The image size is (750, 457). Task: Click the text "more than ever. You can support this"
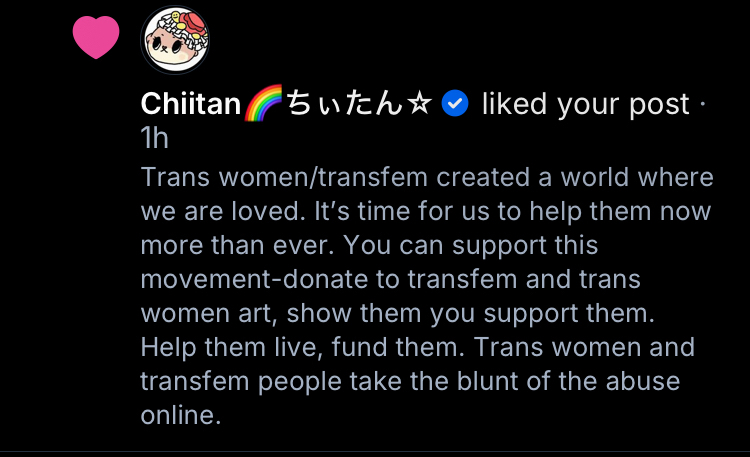click(369, 246)
